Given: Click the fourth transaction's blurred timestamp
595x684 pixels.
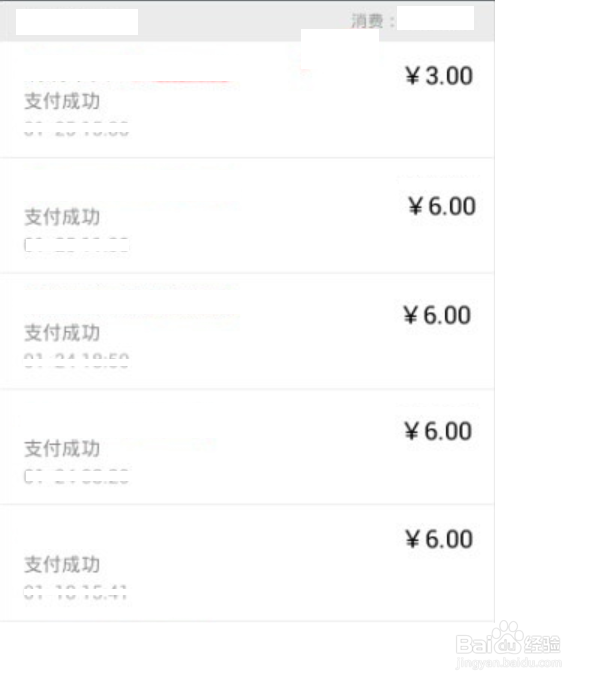Looking at the screenshot, I should (76, 477).
